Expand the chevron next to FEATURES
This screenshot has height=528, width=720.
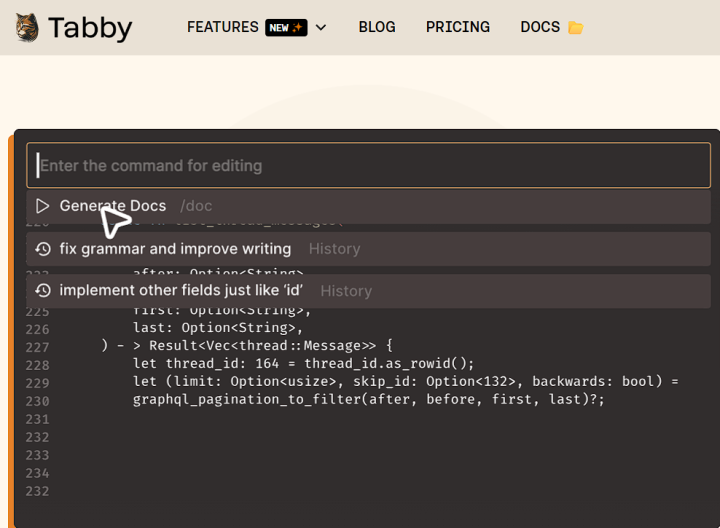(x=321, y=27)
